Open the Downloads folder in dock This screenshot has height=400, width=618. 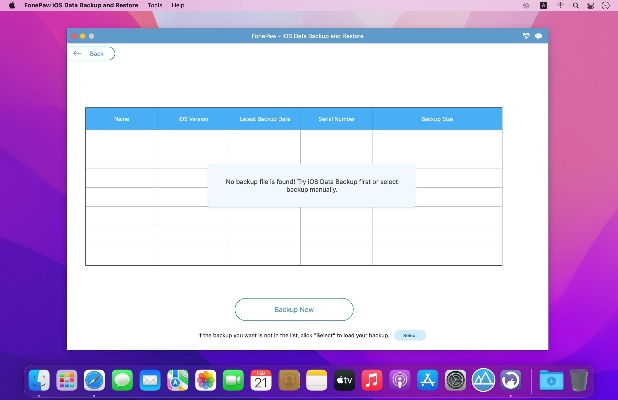[x=550, y=380]
